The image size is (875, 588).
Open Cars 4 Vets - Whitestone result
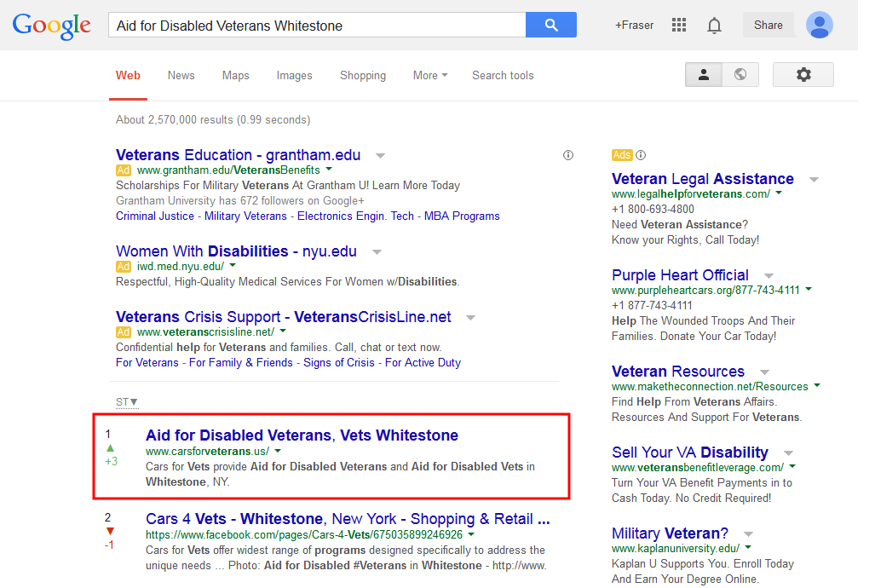(x=348, y=519)
